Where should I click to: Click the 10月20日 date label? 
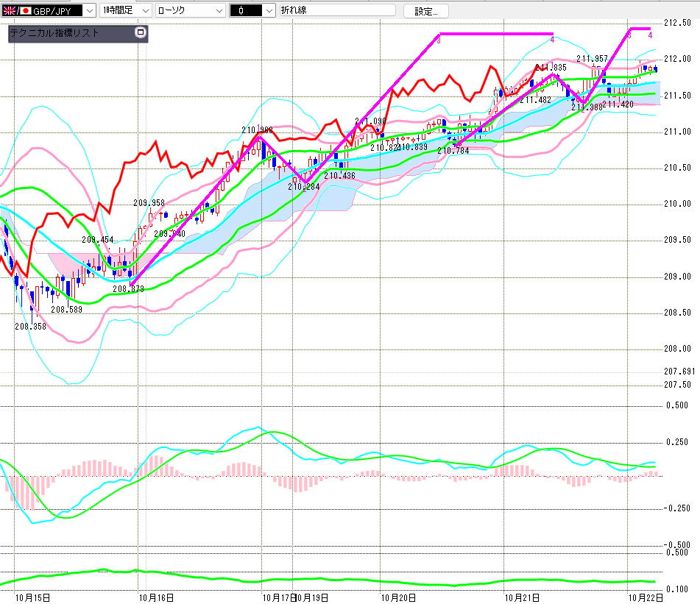coord(399,598)
